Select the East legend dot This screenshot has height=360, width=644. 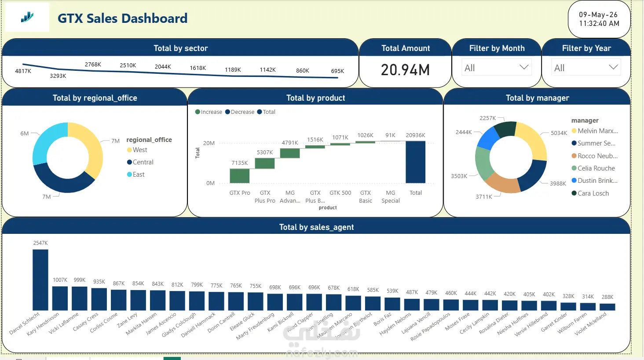(129, 175)
